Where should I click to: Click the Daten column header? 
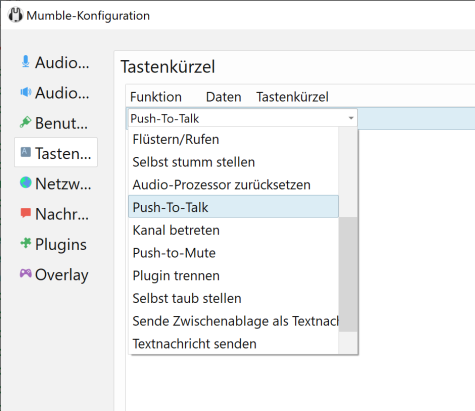[x=224, y=97]
